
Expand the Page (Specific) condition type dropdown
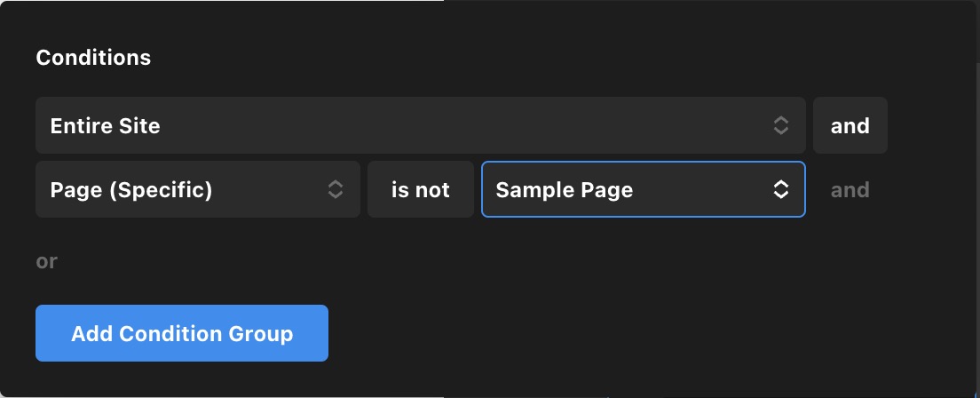[x=197, y=189]
